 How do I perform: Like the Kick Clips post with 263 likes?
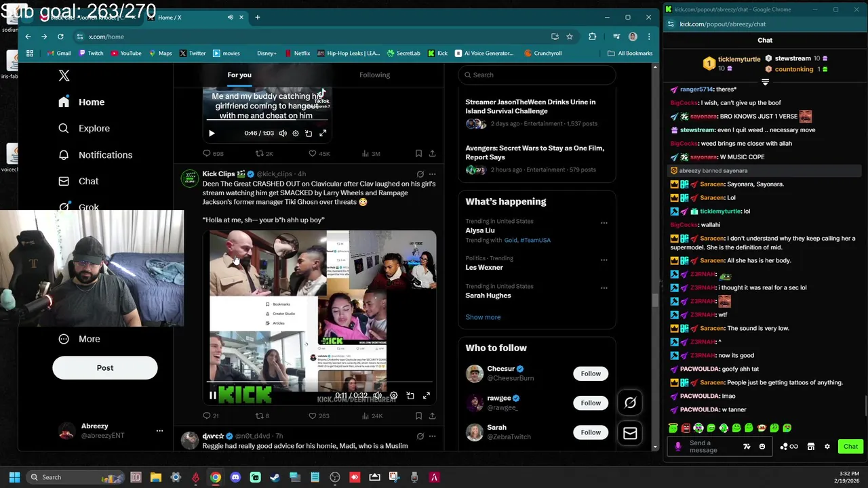[318, 415]
